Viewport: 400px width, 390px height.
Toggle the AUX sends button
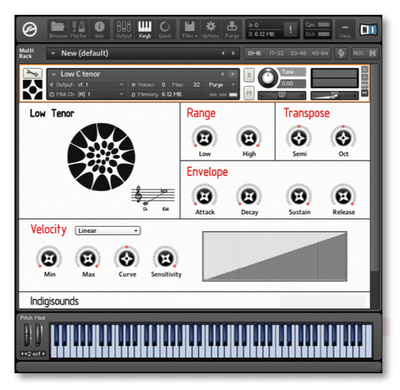point(359,53)
